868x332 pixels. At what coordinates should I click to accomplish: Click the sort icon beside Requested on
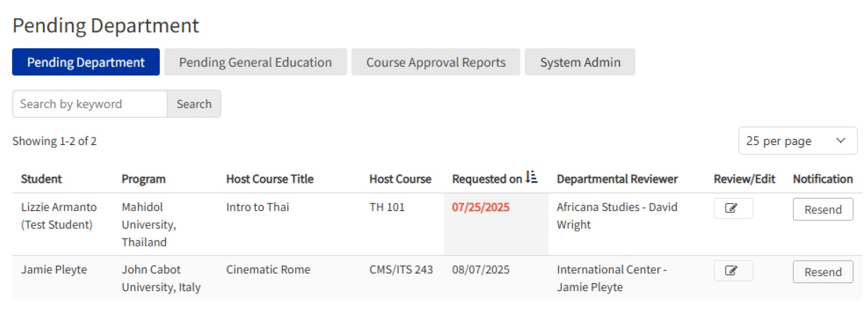pos(531,178)
